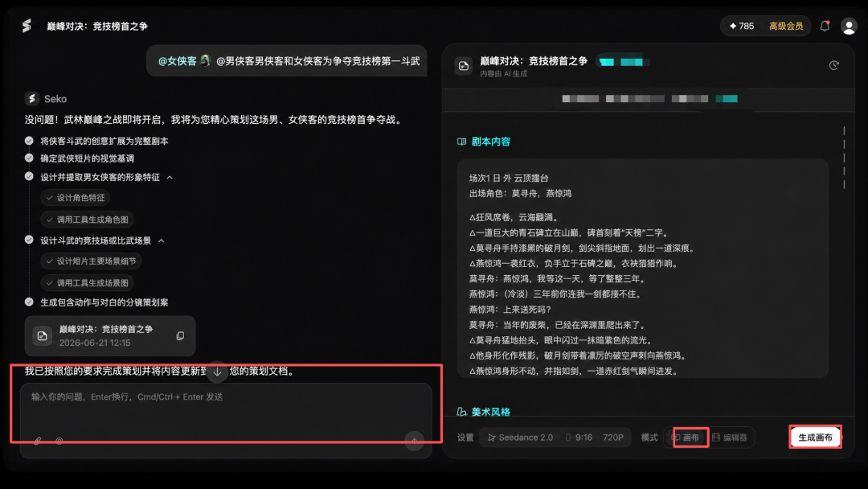Click the check icon for 将侠客斗武的创意扩展为完整剧本
This screenshot has height=489, width=868.
(30, 141)
